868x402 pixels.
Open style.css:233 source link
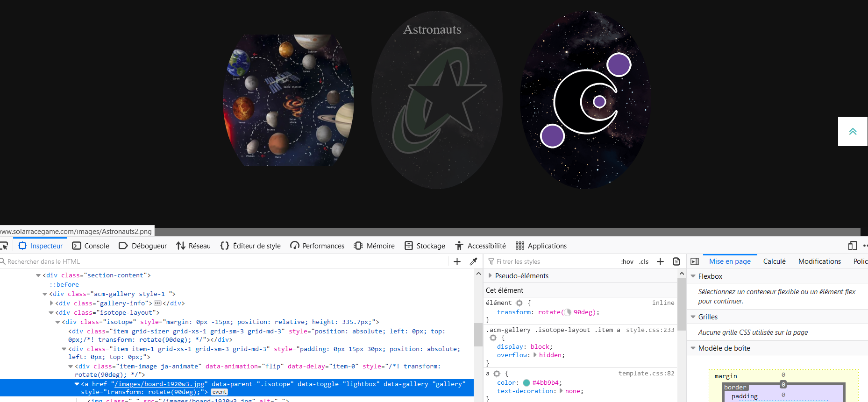(x=650, y=330)
